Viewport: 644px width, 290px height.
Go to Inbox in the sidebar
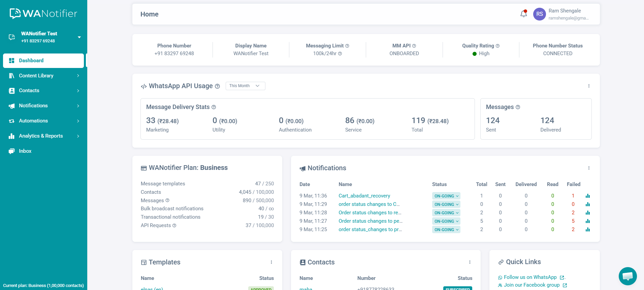pos(25,151)
